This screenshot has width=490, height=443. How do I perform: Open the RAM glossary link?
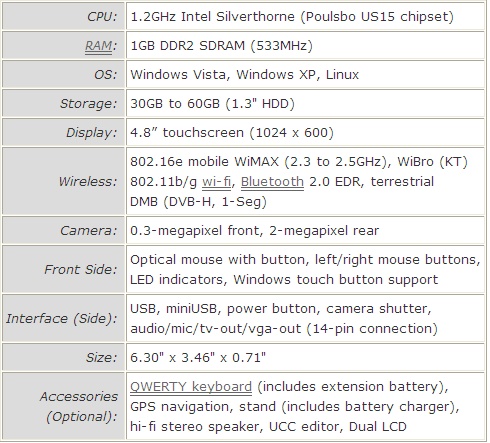(98, 46)
